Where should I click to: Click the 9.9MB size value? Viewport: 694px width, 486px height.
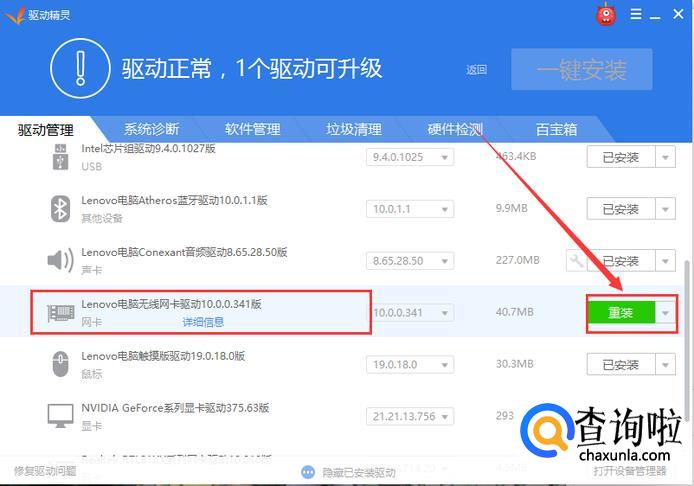(512, 208)
